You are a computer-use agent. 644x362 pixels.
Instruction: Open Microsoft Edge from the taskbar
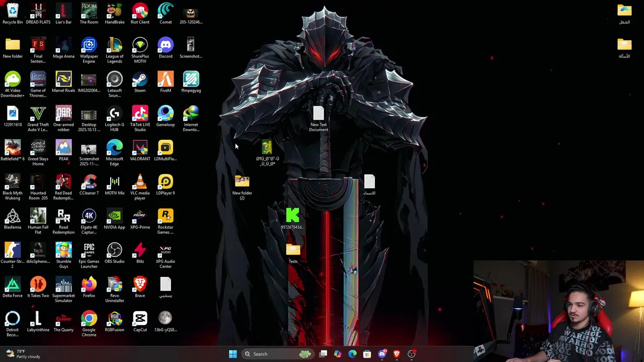352,354
